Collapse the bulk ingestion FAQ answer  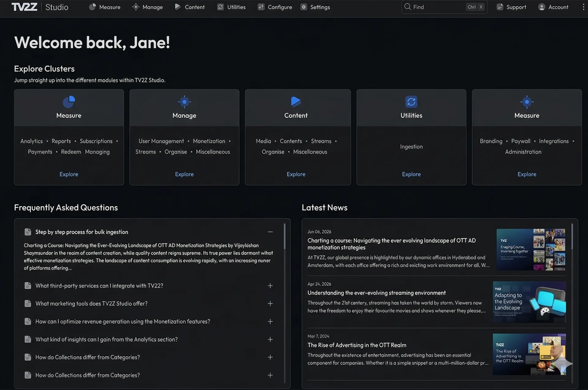(x=270, y=232)
